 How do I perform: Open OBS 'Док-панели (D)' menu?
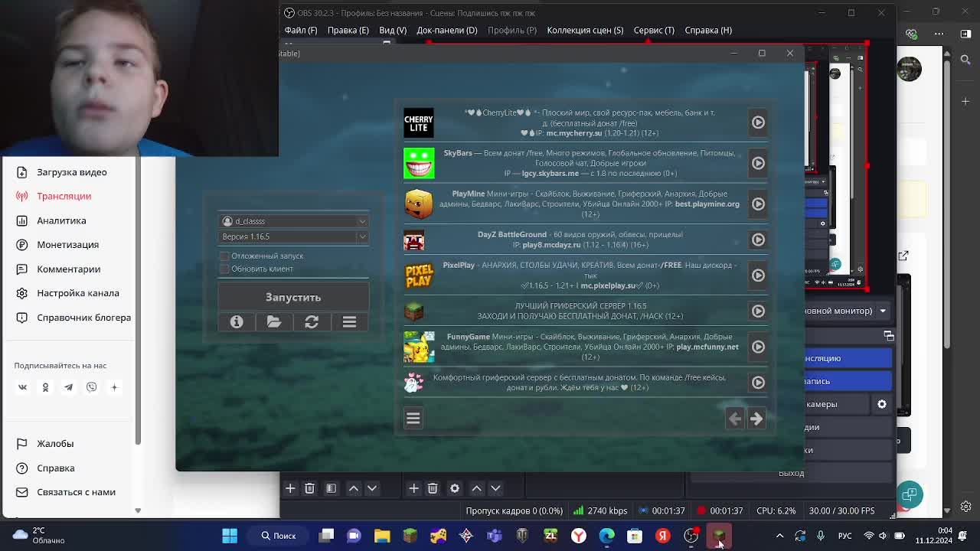[x=447, y=31]
